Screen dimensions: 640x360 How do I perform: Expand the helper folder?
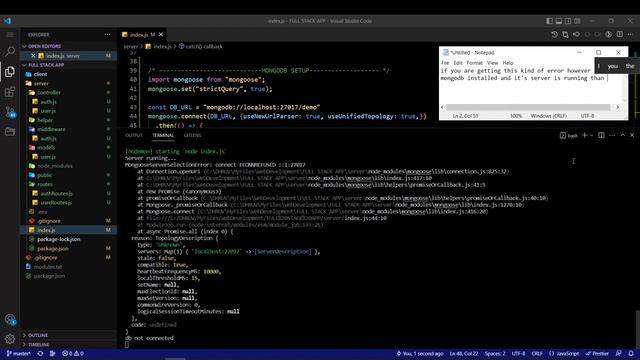68,120
